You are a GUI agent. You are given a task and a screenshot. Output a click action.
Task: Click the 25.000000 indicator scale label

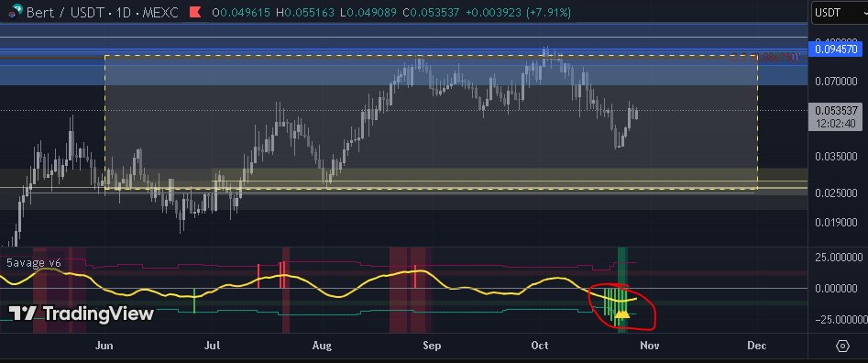coord(839,258)
